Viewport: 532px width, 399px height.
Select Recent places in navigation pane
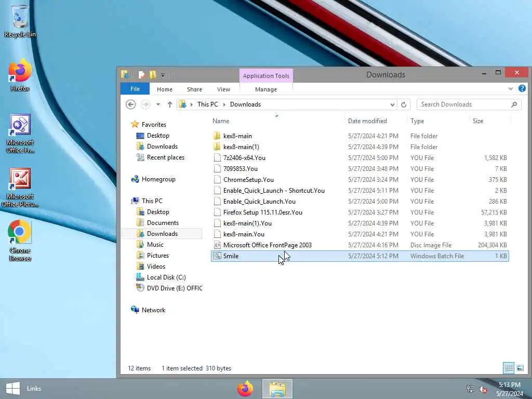point(165,157)
